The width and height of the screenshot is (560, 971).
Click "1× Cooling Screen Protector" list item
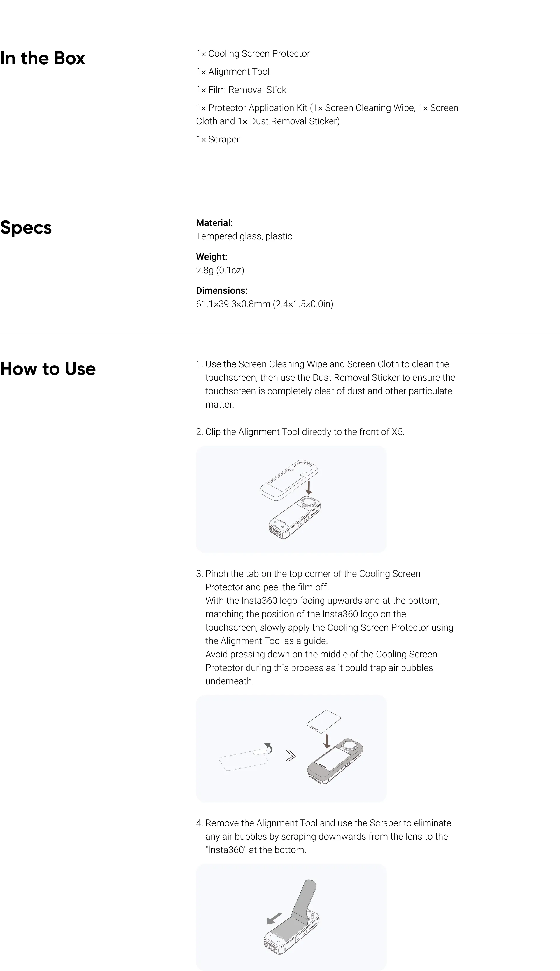(253, 53)
